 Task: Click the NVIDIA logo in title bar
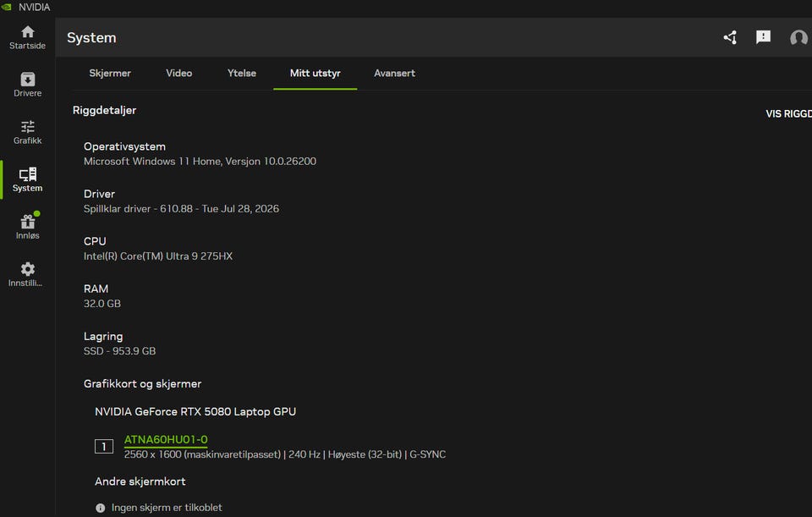pyautogui.click(x=7, y=7)
